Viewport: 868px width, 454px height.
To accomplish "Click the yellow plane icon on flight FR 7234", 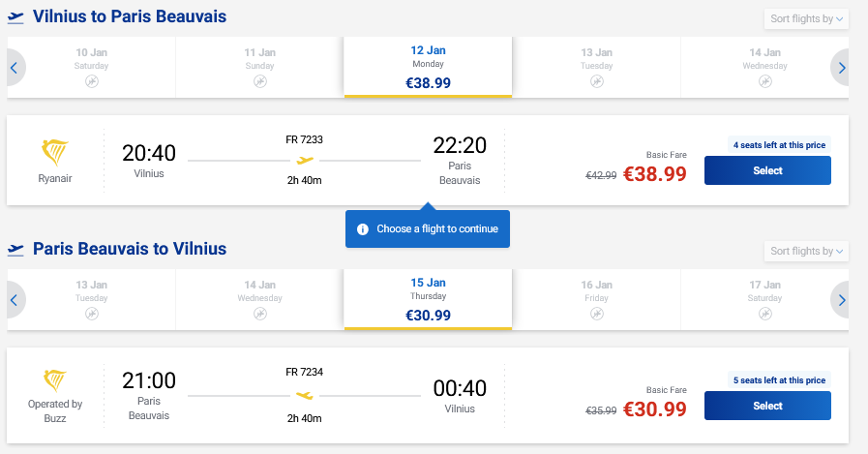I will tap(305, 395).
